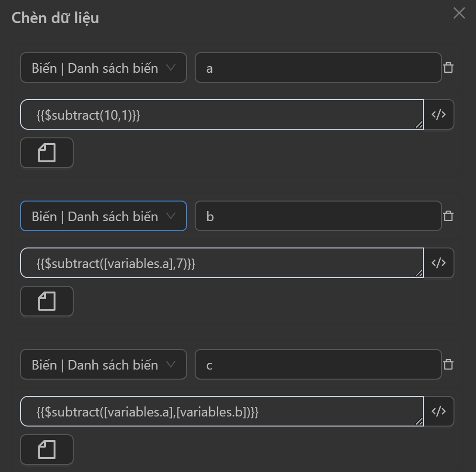
Task: Select the variable name field containing 'c'
Action: click(x=318, y=364)
